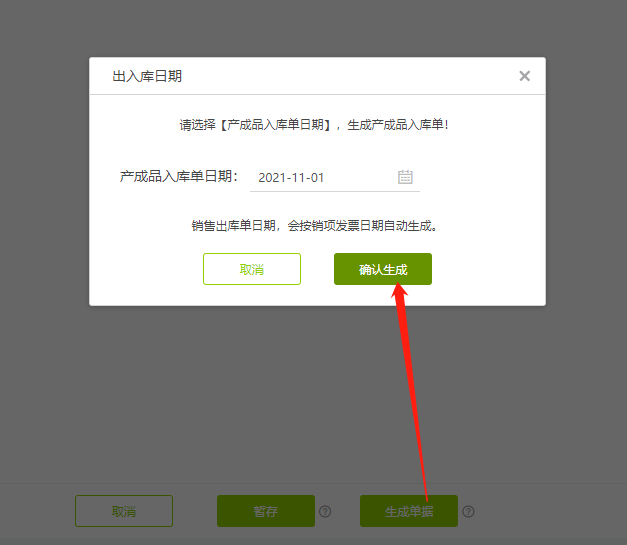Open the question-mark tooltip after 暂存
The height and width of the screenshot is (545, 627).
click(x=325, y=511)
